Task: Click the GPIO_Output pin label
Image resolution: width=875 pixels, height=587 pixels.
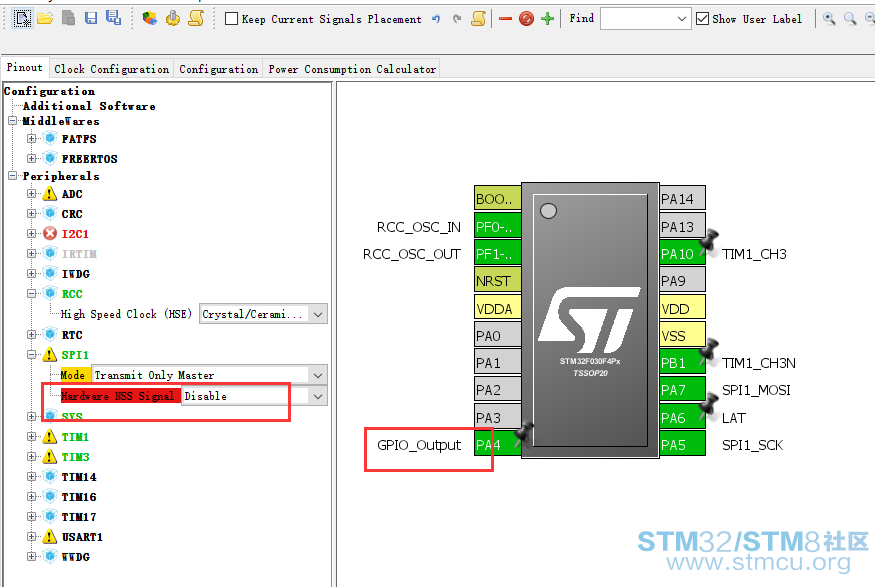Action: click(x=419, y=445)
